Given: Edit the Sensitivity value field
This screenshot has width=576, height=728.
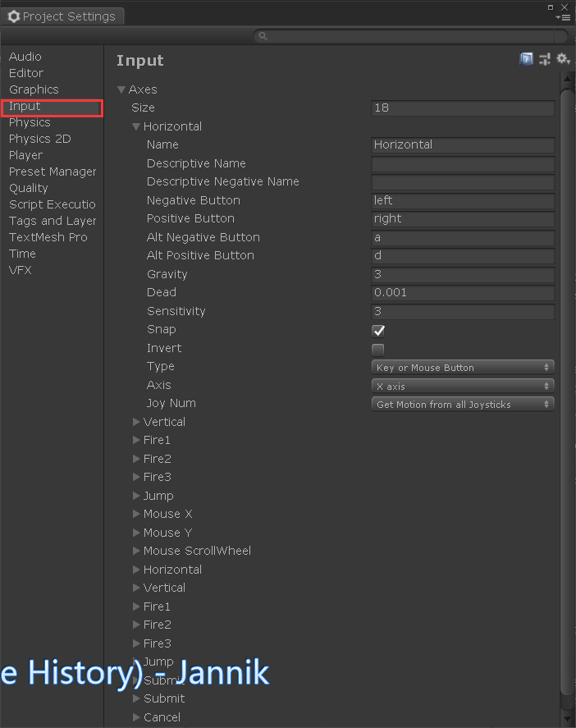Looking at the screenshot, I should (463, 311).
